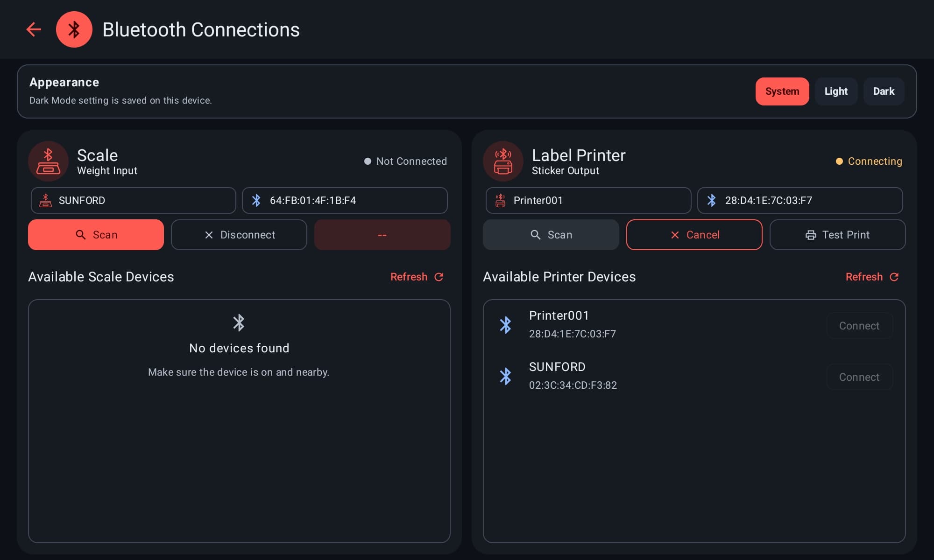Screen dimensions: 934x560
Task: Click the scale address field 64:FB:01:4F:1B:F4
Action: 345,200
